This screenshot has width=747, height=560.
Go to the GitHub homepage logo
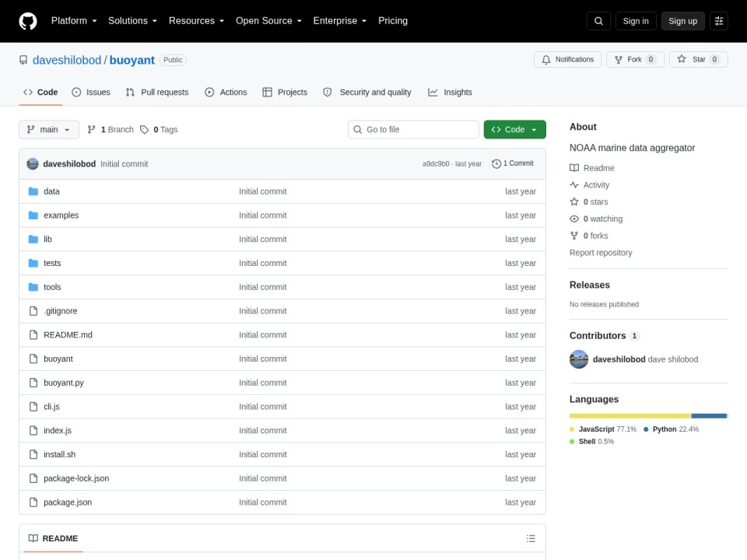[28, 21]
